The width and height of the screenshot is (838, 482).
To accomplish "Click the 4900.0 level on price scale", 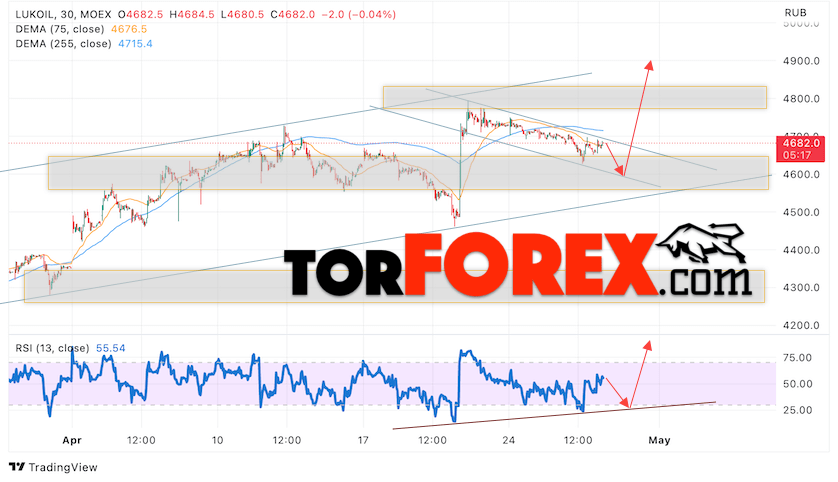I will coord(801,61).
